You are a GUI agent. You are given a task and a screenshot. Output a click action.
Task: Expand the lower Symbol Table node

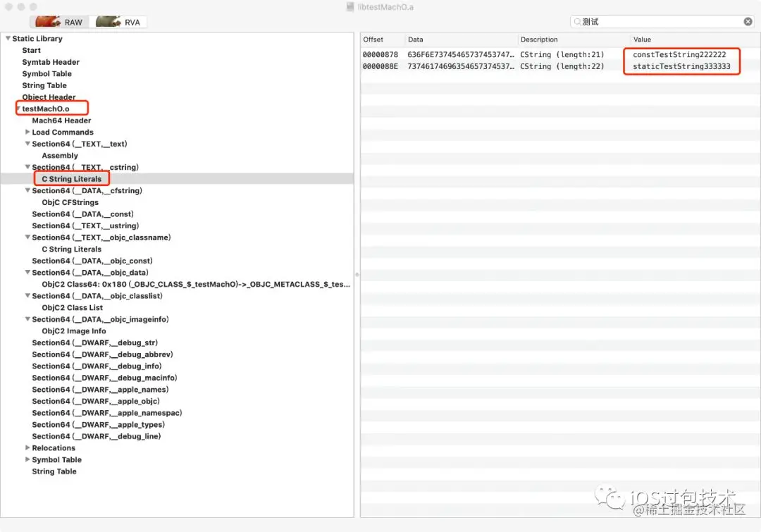27,459
